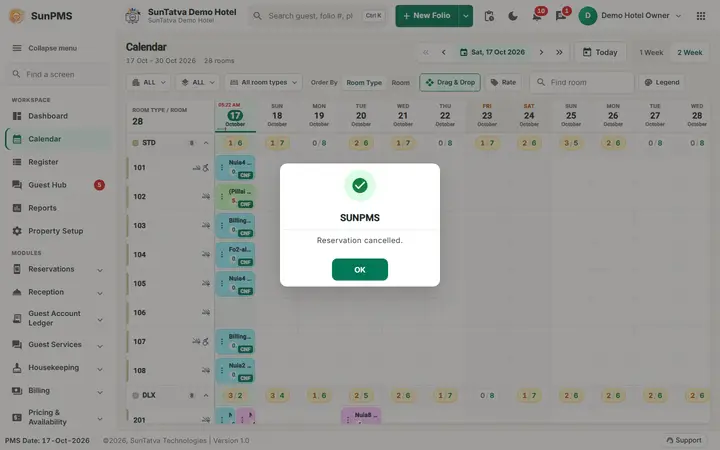Select room 106 row label
This screenshot has height=450, width=720.
coord(140,313)
